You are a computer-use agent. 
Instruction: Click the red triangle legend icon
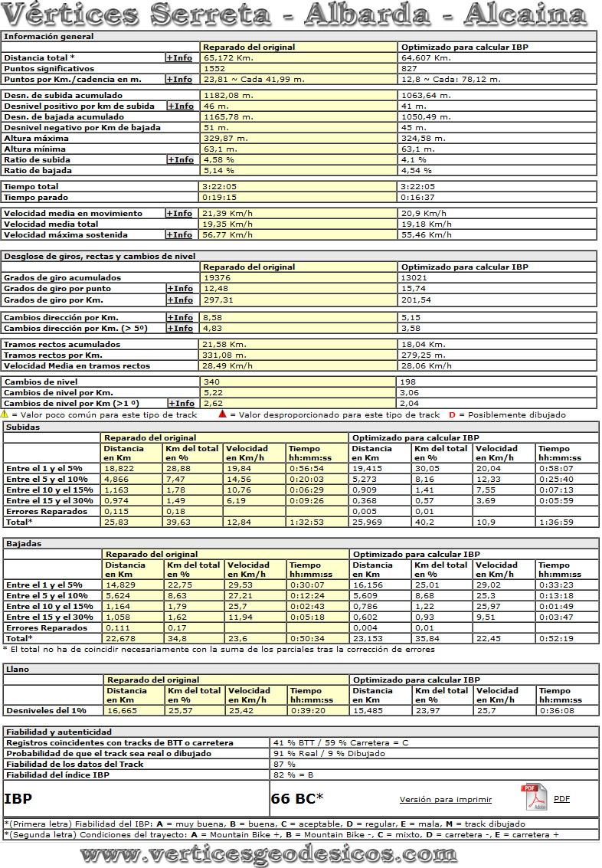tap(222, 414)
